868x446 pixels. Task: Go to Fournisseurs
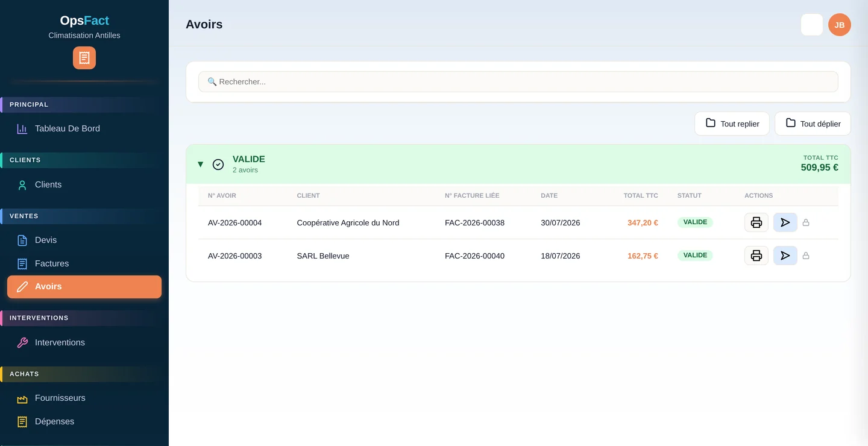coord(84,398)
